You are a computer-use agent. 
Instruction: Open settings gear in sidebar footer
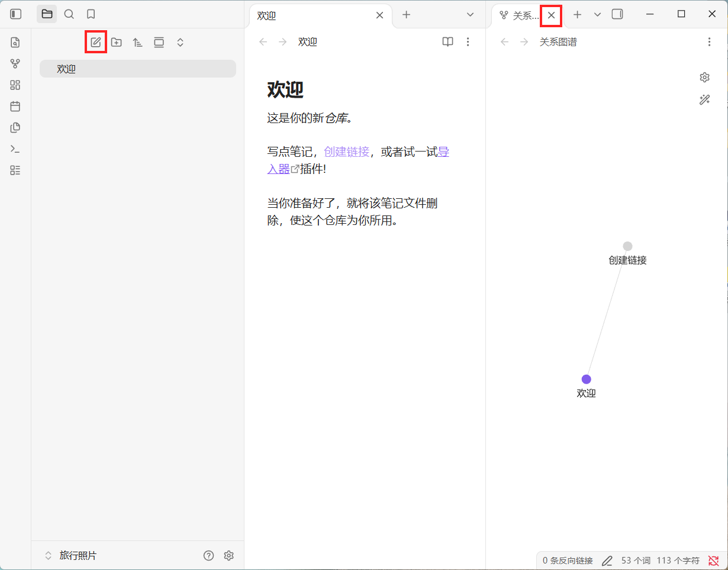[229, 556]
